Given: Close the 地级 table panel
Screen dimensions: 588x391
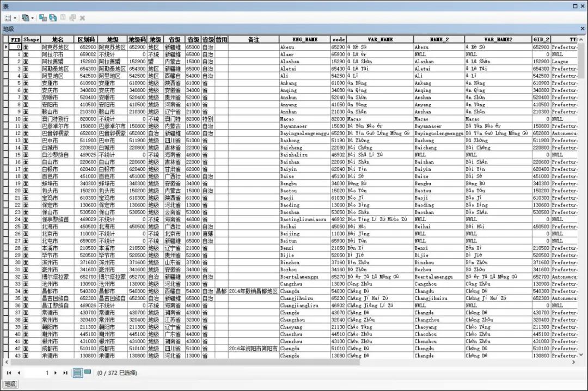Looking at the screenshot, I should tap(583, 28).
